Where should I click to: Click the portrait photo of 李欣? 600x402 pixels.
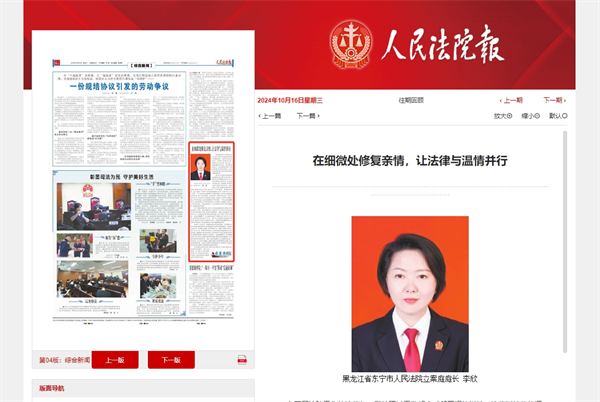(410, 294)
